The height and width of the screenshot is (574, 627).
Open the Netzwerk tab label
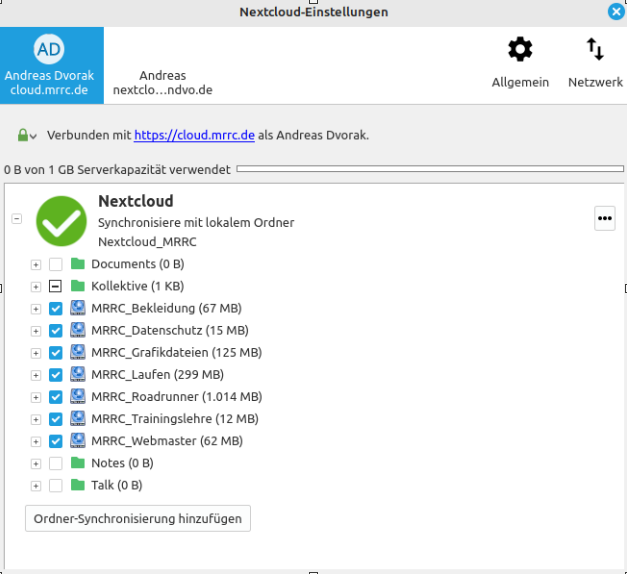[595, 82]
